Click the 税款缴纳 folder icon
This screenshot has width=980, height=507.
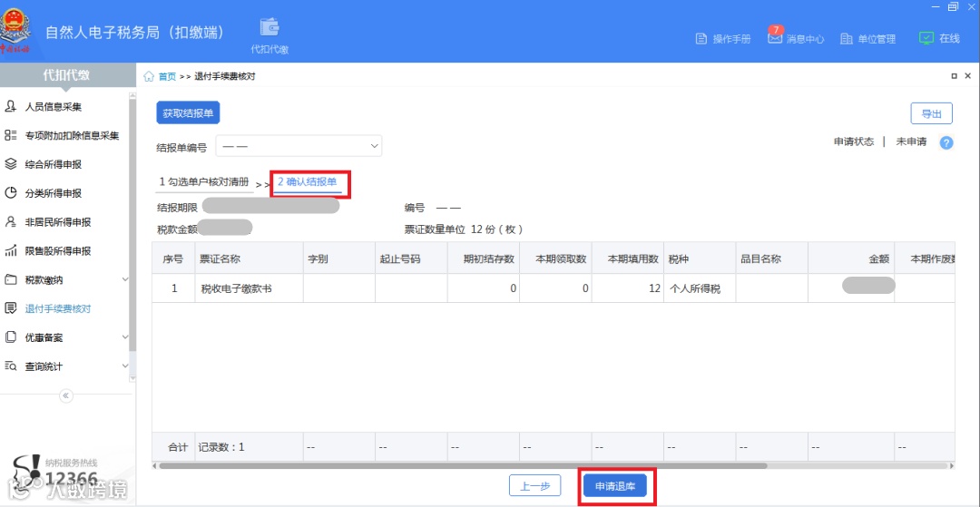pyautogui.click(x=10, y=279)
